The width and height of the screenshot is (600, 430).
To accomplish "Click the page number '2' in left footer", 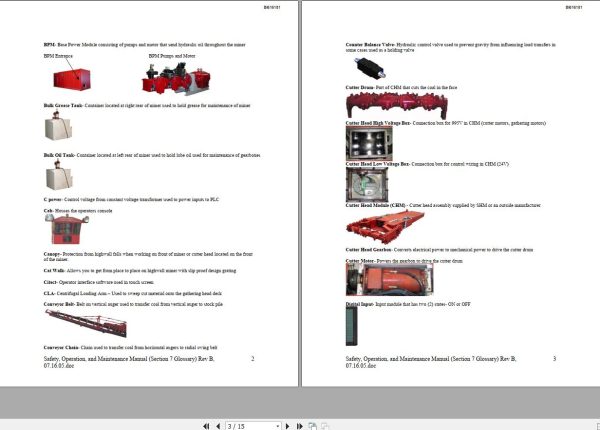I will [x=253, y=359].
